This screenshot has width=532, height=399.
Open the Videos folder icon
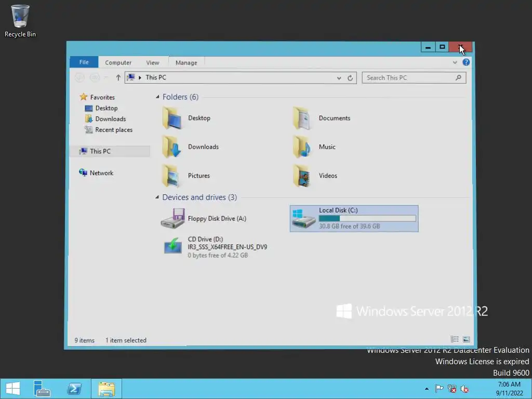coord(302,176)
